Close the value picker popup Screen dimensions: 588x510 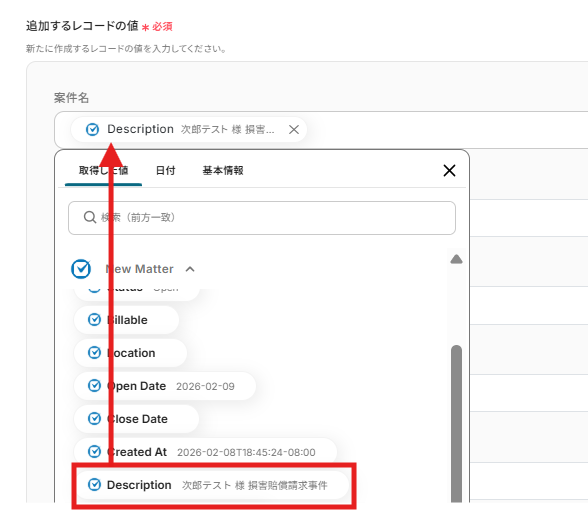coord(449,170)
